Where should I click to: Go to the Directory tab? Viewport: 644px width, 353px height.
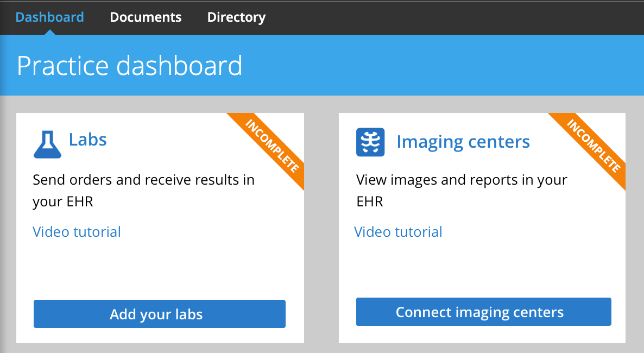pos(236,17)
